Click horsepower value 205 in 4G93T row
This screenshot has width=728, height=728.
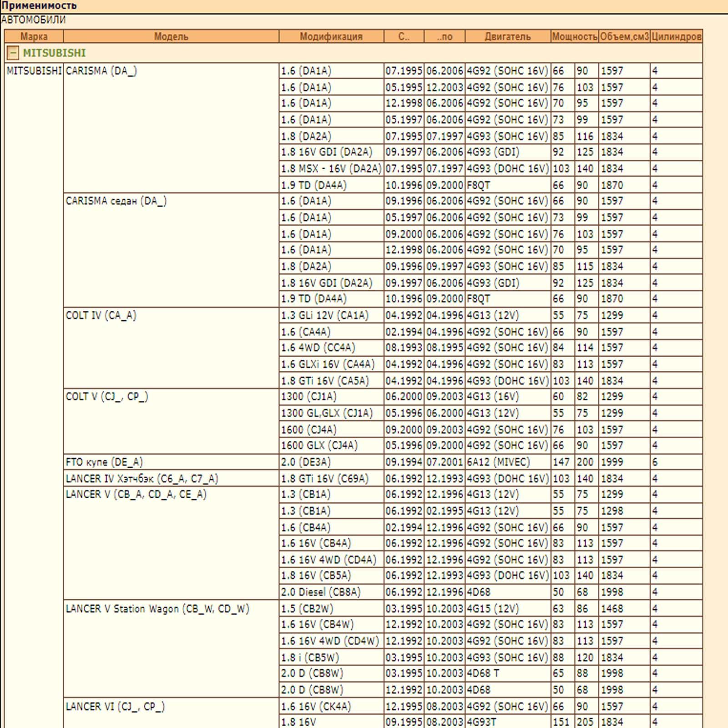pyautogui.click(x=586, y=722)
